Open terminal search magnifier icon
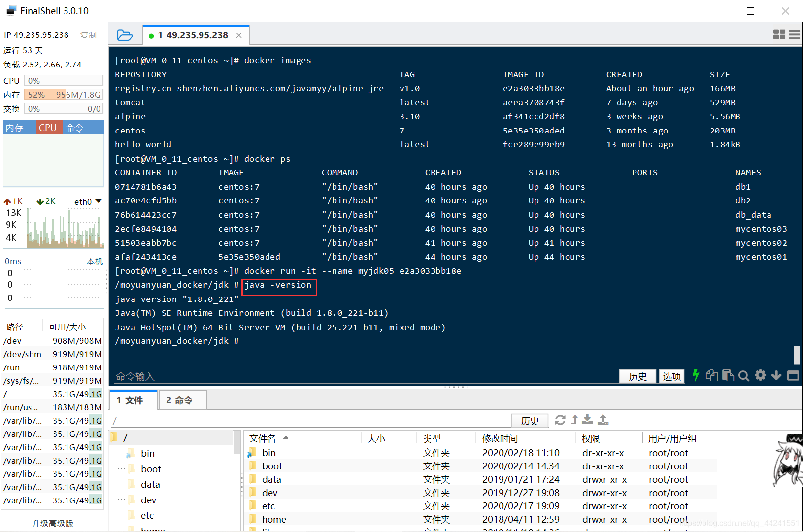 click(x=744, y=376)
